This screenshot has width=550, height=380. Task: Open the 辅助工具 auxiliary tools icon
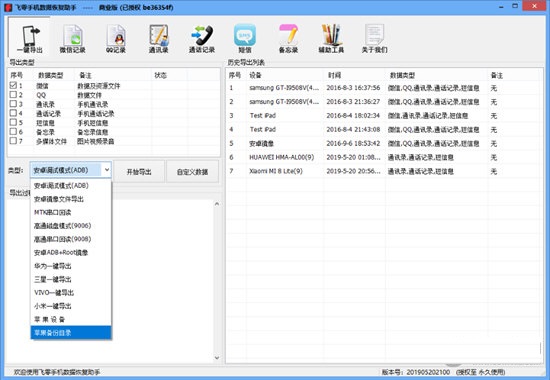click(331, 39)
